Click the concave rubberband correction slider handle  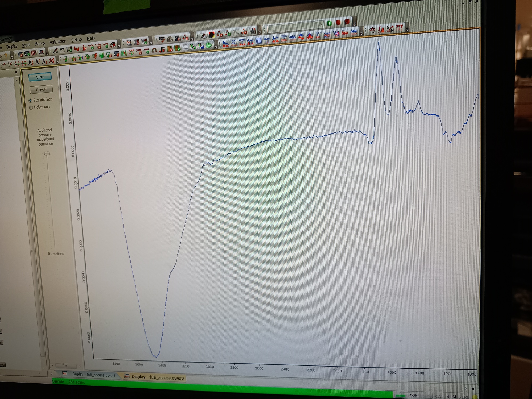coord(47,153)
